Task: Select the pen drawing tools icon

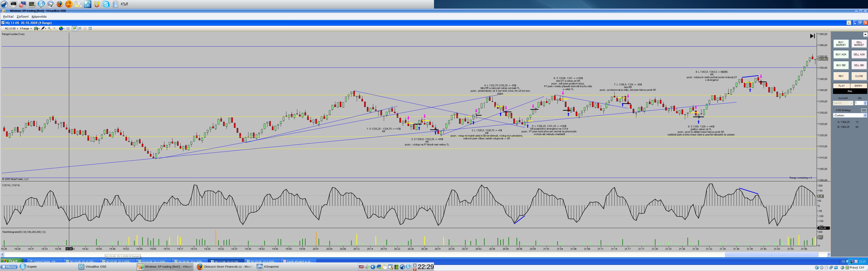Action: coord(43,29)
